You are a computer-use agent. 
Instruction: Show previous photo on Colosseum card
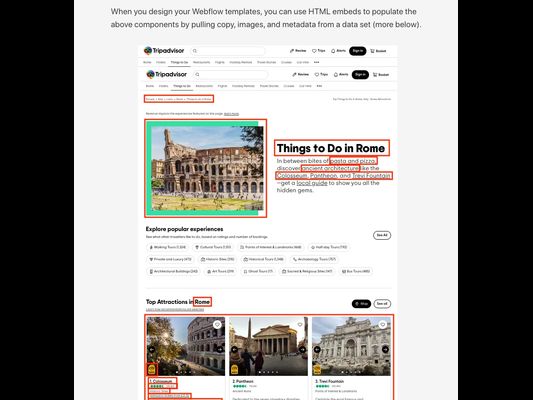click(x=152, y=349)
